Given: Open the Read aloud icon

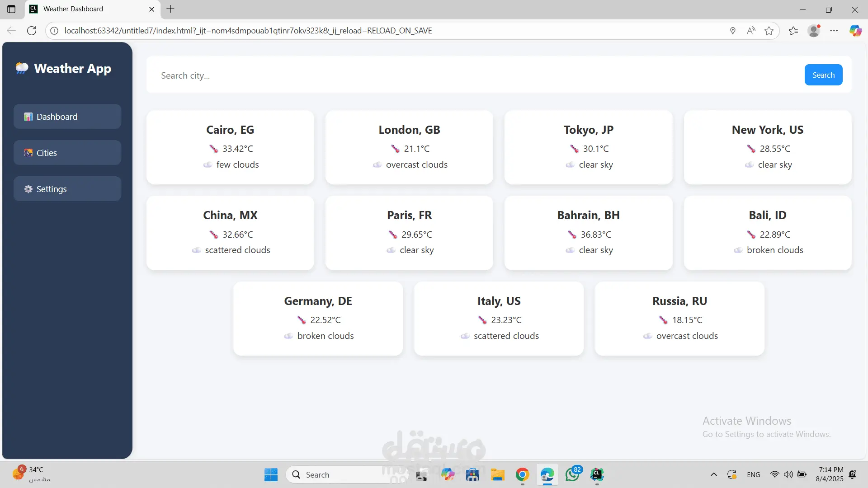Looking at the screenshot, I should [751, 31].
